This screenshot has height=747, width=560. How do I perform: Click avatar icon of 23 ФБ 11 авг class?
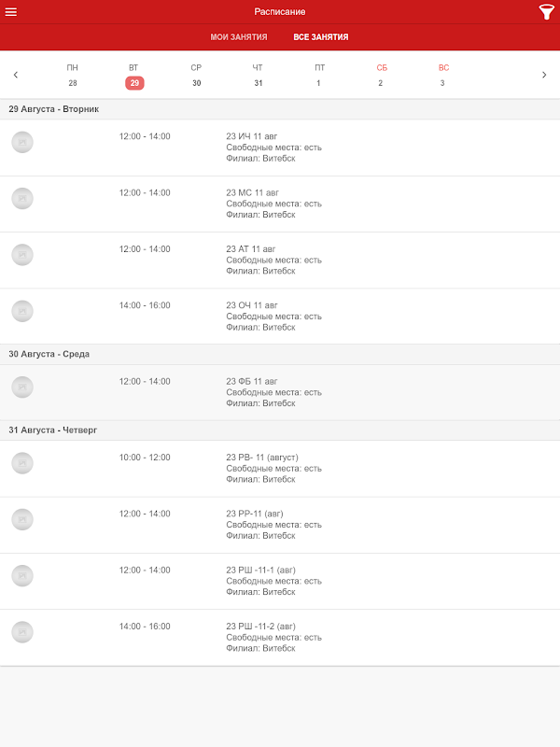point(22,387)
